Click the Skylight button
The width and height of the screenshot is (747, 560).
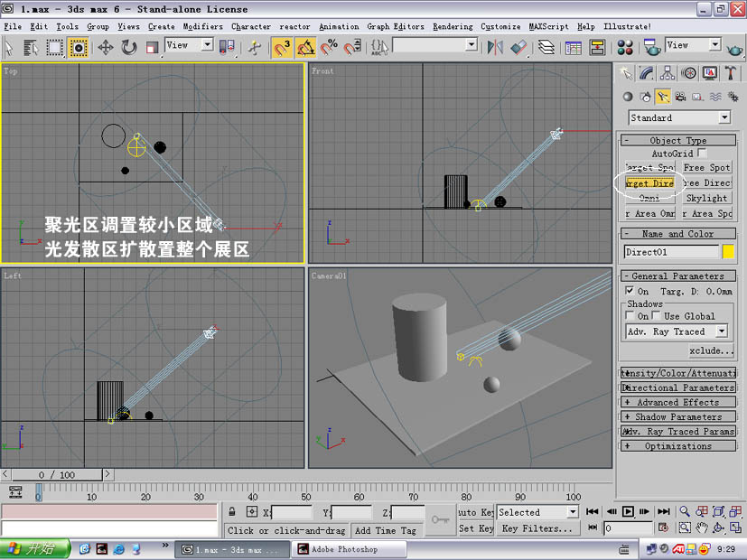706,198
